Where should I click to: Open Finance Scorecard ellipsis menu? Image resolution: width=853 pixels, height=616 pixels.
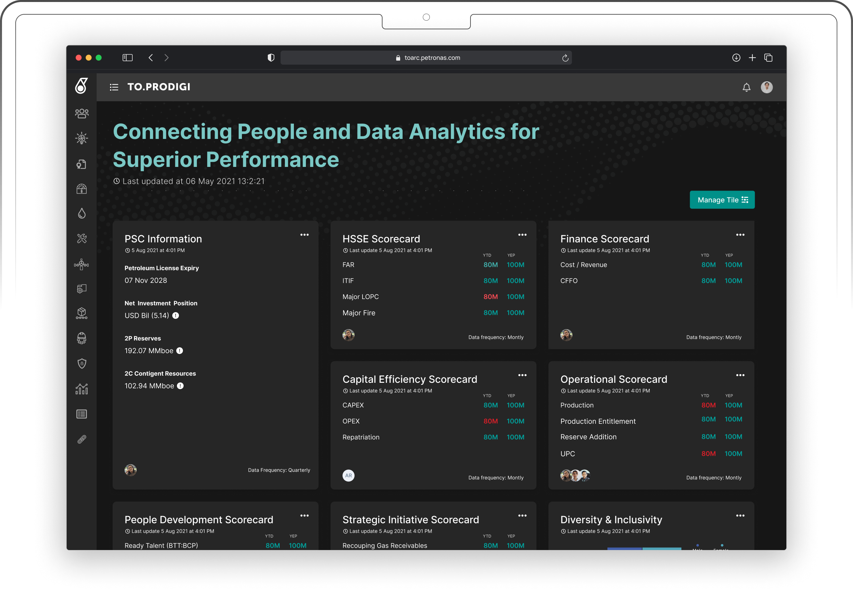click(x=740, y=235)
